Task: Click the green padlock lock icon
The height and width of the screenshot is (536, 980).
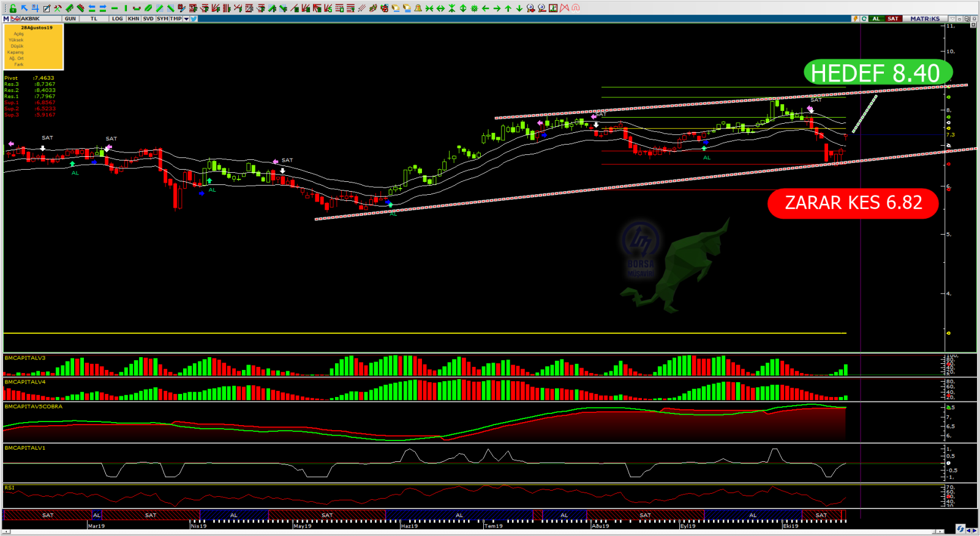Action: (13, 8)
